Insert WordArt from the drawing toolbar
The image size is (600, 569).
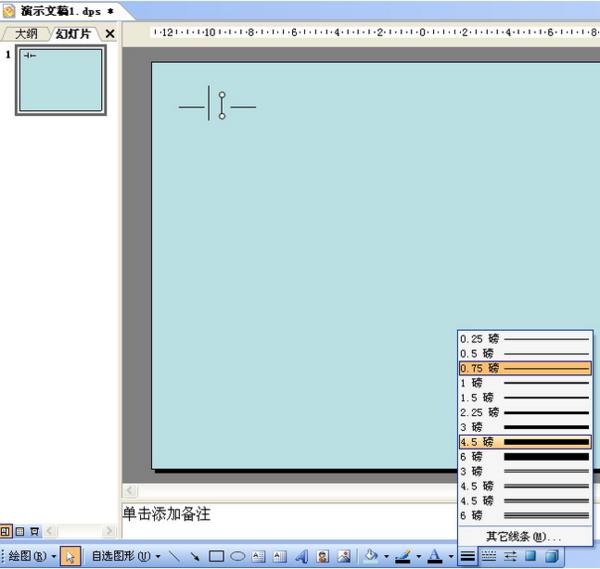tap(302, 556)
